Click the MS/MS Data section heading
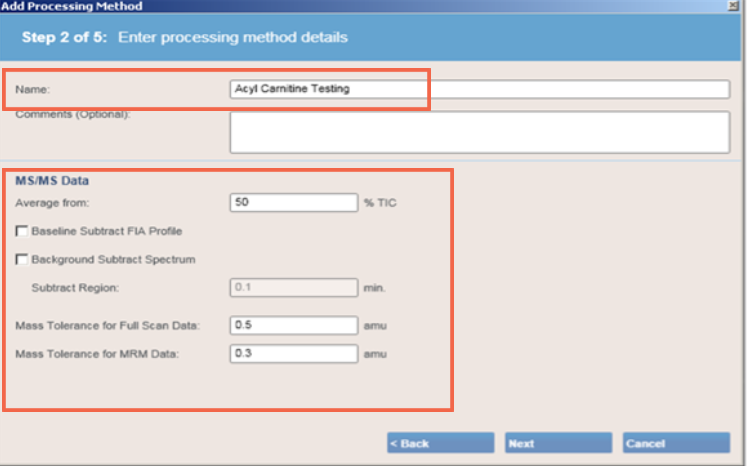 (x=52, y=181)
